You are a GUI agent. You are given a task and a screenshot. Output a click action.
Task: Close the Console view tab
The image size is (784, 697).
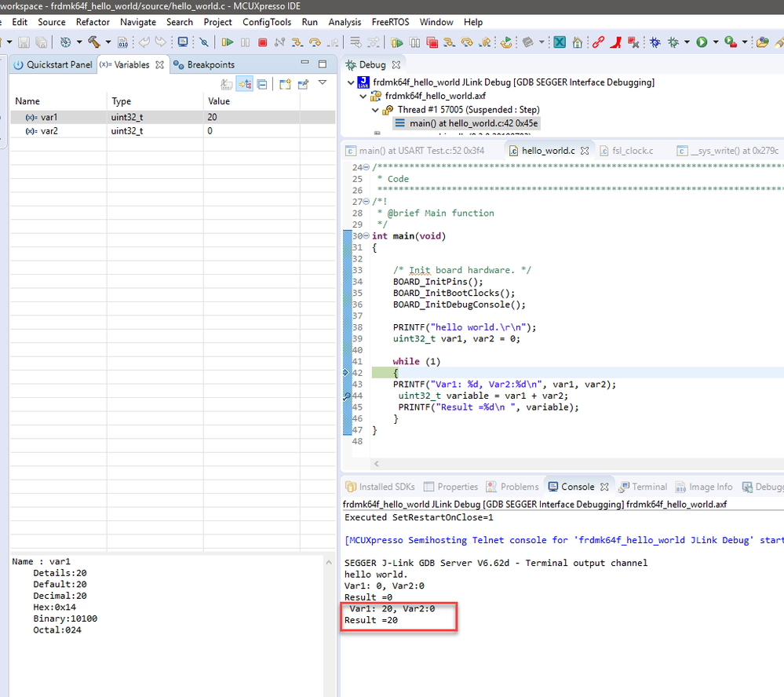click(x=604, y=487)
